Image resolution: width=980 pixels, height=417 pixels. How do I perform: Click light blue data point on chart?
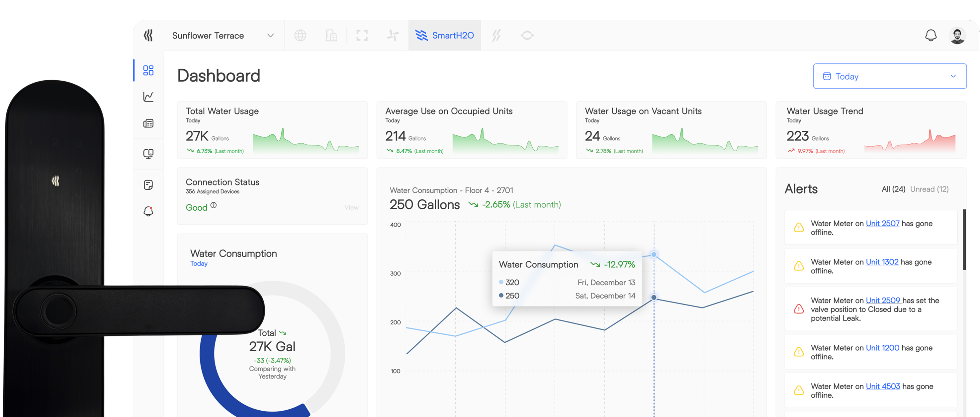coord(654,255)
